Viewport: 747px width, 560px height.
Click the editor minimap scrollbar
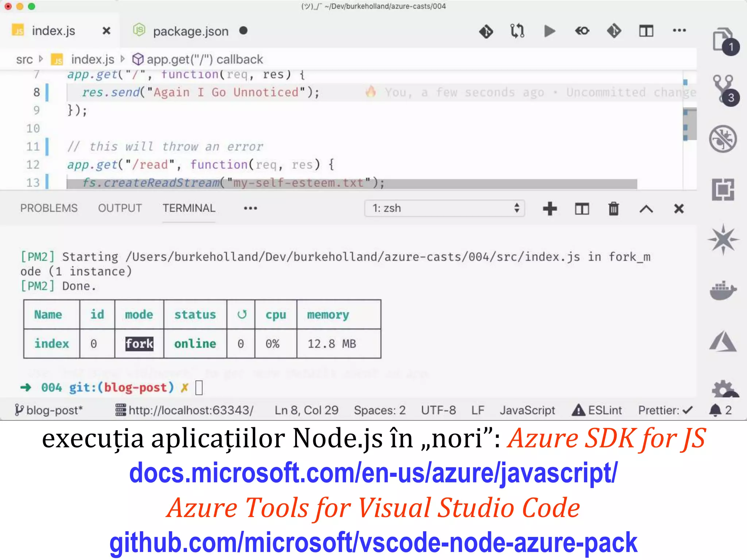coord(689,124)
